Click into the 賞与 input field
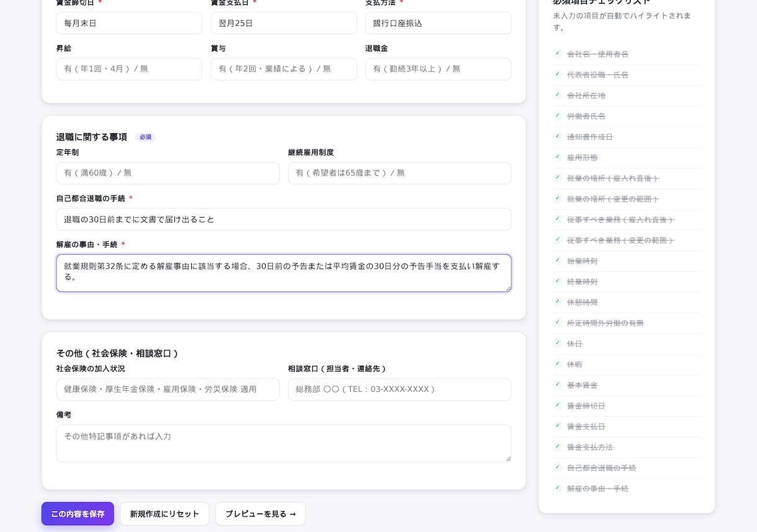This screenshot has width=757, height=532. 284,69
